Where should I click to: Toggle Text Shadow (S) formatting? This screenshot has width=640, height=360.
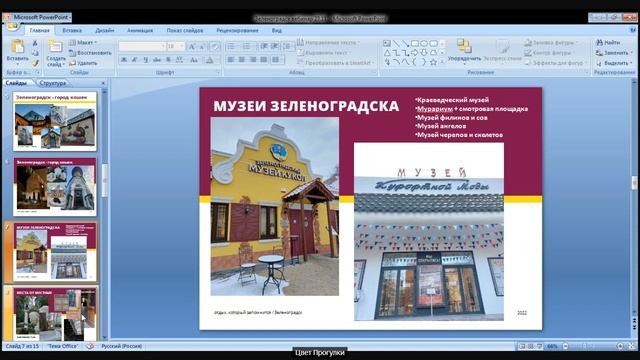pos(168,60)
